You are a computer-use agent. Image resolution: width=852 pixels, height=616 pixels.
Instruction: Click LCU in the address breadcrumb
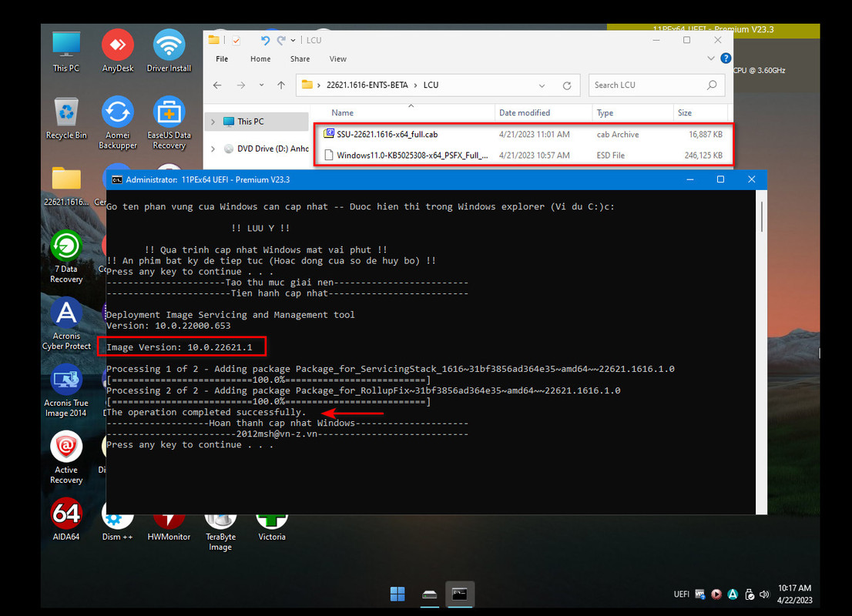[431, 85]
